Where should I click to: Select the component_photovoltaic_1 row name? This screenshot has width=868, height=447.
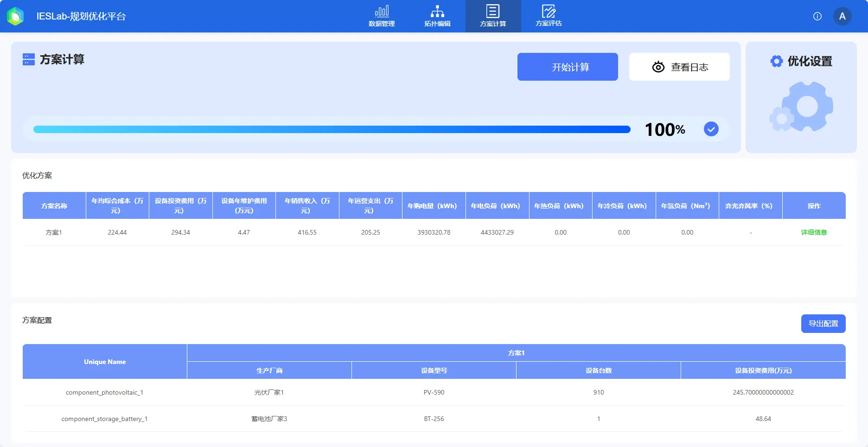coord(104,392)
